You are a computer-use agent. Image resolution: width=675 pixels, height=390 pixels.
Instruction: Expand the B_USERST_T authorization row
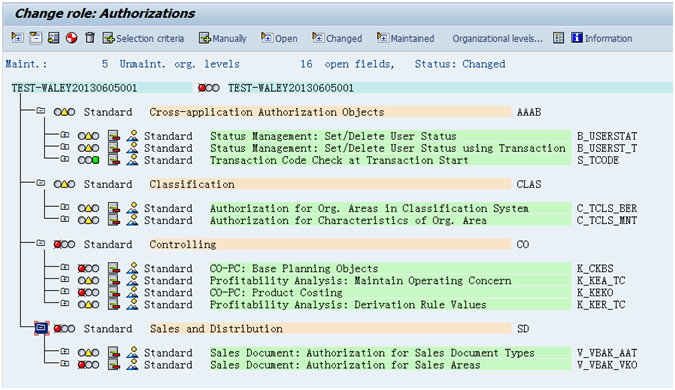[65, 147]
